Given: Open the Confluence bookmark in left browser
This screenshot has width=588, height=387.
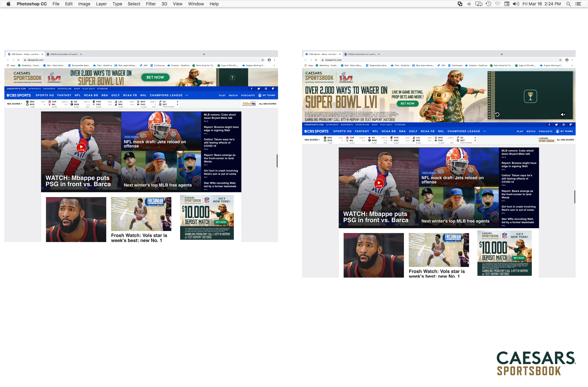Looking at the screenshot, I should tap(157, 65).
